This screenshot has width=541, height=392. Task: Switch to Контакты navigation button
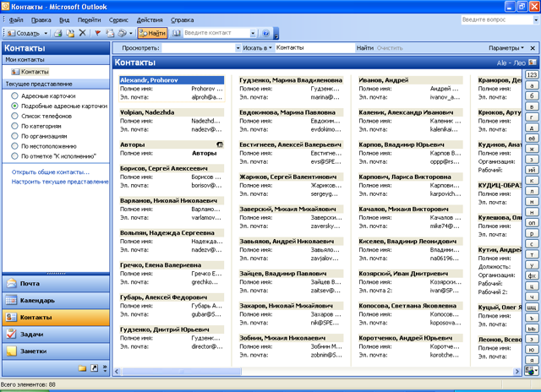point(56,318)
